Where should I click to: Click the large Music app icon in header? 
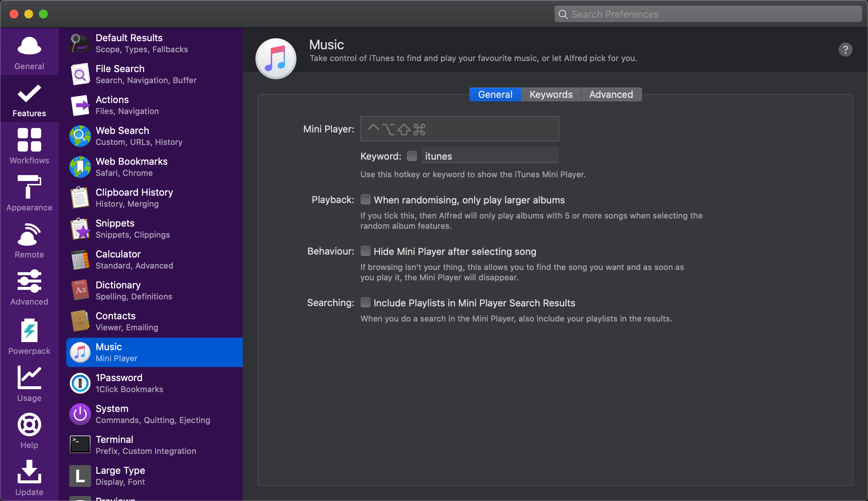(x=276, y=59)
